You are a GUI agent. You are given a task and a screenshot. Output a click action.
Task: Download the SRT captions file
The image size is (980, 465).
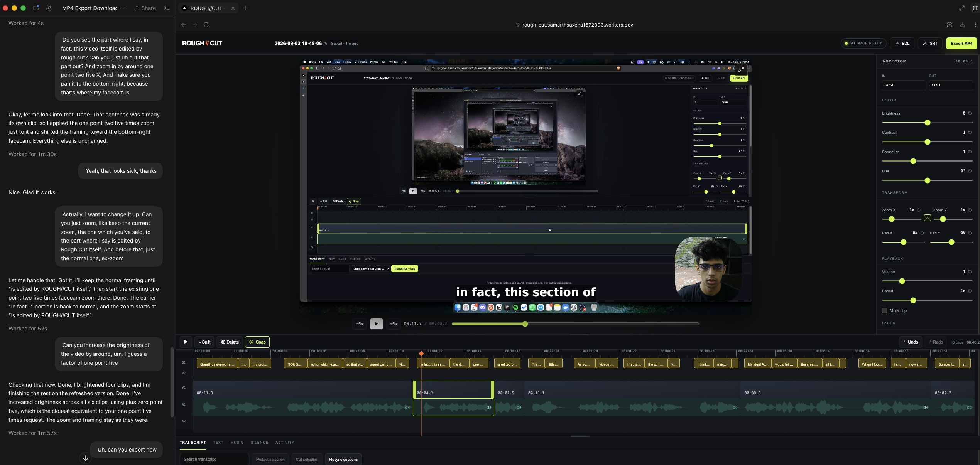click(x=930, y=44)
